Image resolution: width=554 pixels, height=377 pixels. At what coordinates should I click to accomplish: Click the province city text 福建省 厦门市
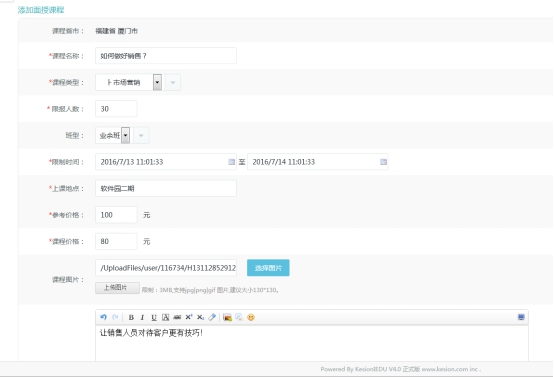tap(117, 31)
